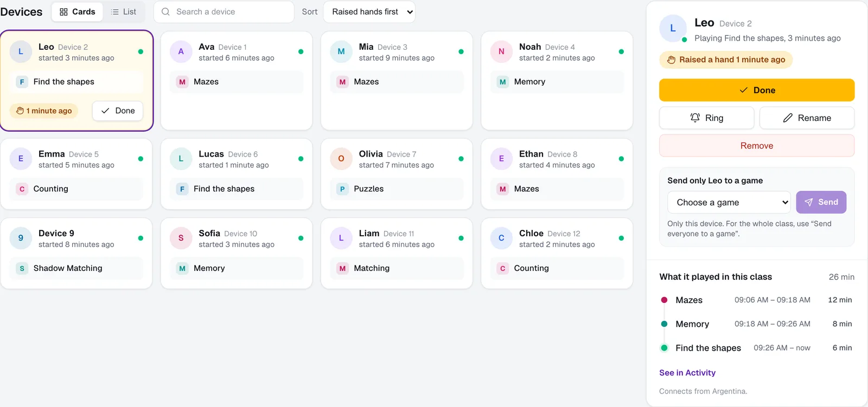Click Ethan's E avatar icon
Screen dimensions: 868x407
(x=501, y=159)
